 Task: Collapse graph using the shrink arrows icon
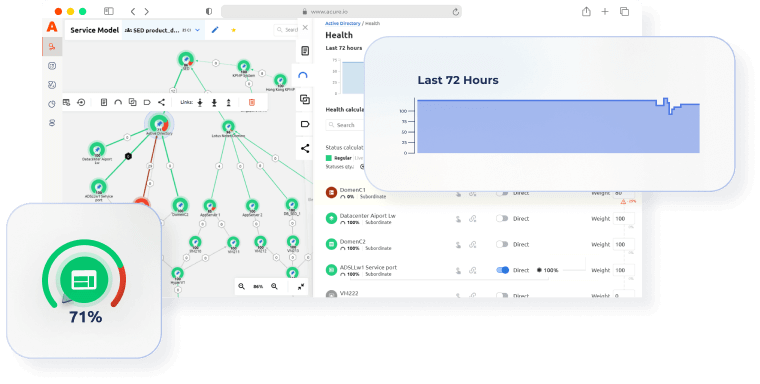point(301,287)
